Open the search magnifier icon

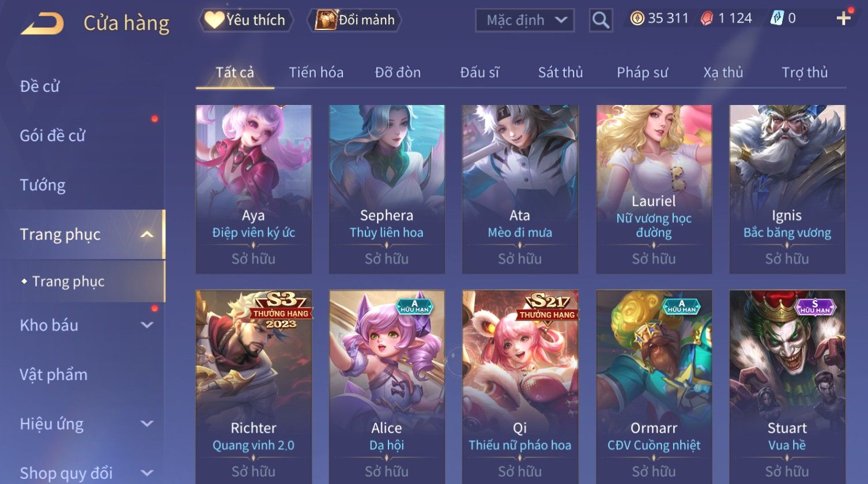click(601, 20)
